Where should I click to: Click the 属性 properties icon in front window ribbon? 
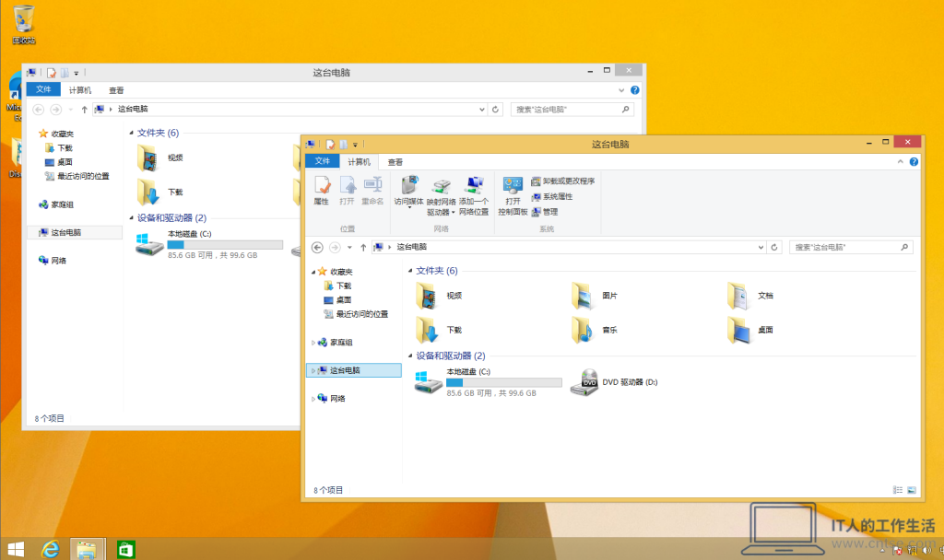tap(322, 191)
